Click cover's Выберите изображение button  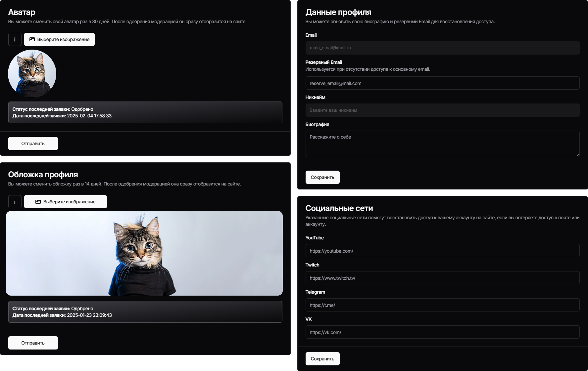pos(66,202)
